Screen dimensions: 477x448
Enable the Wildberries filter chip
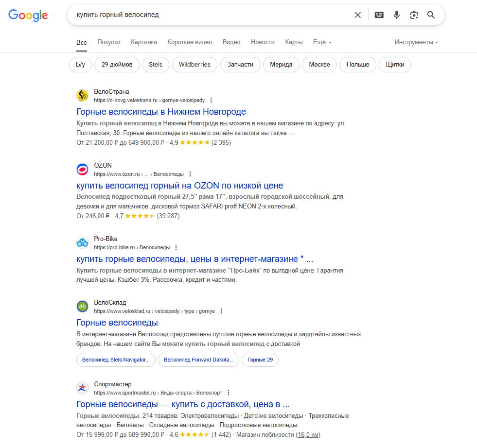point(194,64)
